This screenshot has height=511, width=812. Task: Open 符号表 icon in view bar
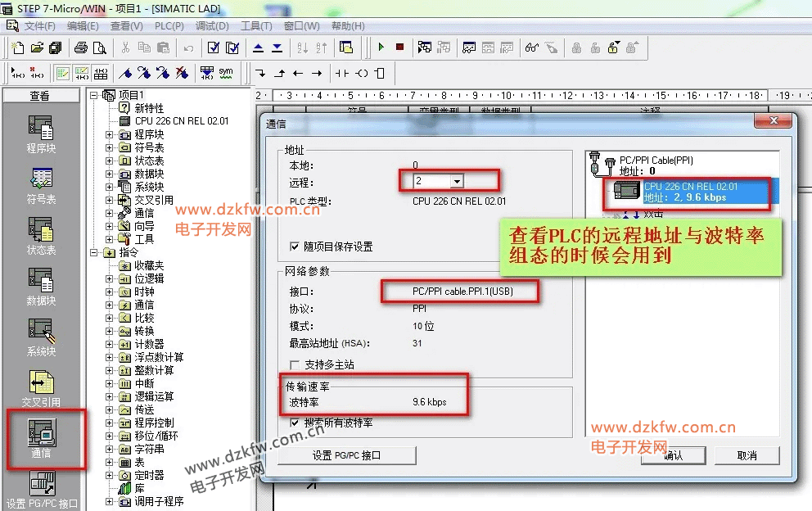40,180
